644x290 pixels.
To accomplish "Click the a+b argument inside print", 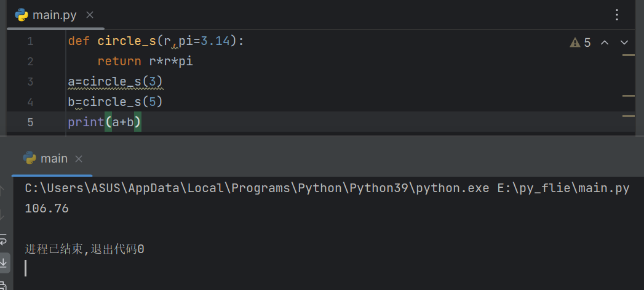I will [x=123, y=122].
